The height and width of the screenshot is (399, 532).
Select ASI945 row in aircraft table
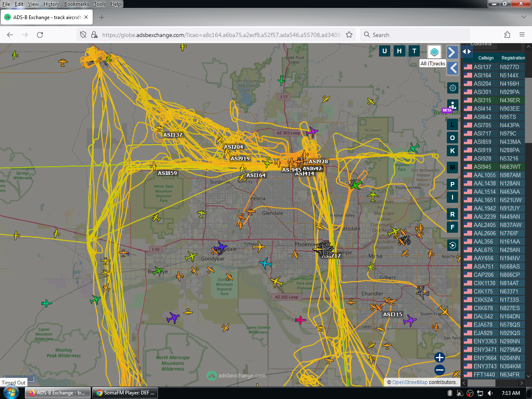494,167
